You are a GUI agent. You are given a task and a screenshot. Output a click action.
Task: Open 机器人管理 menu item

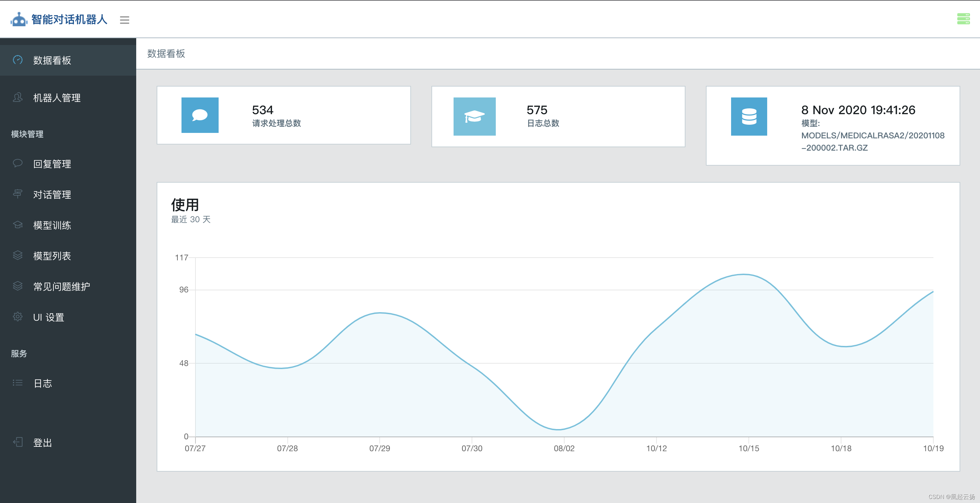[57, 98]
